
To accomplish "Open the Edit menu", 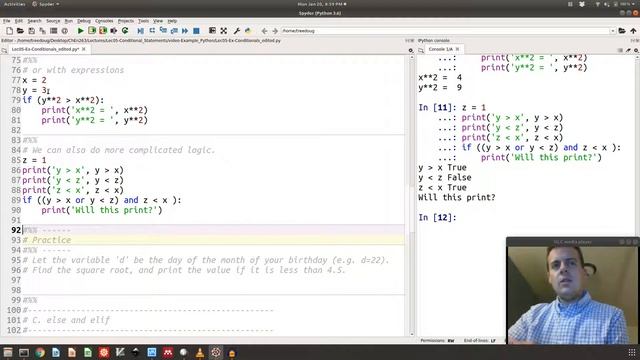I will (x=19, y=21).
